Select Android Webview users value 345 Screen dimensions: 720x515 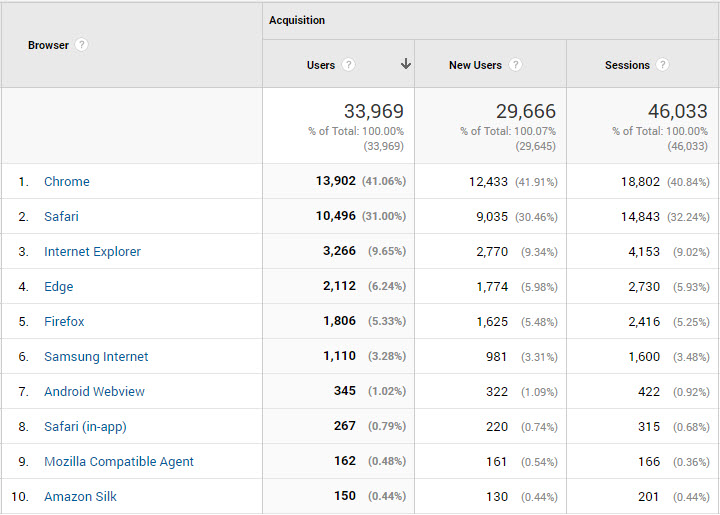[x=345, y=391]
